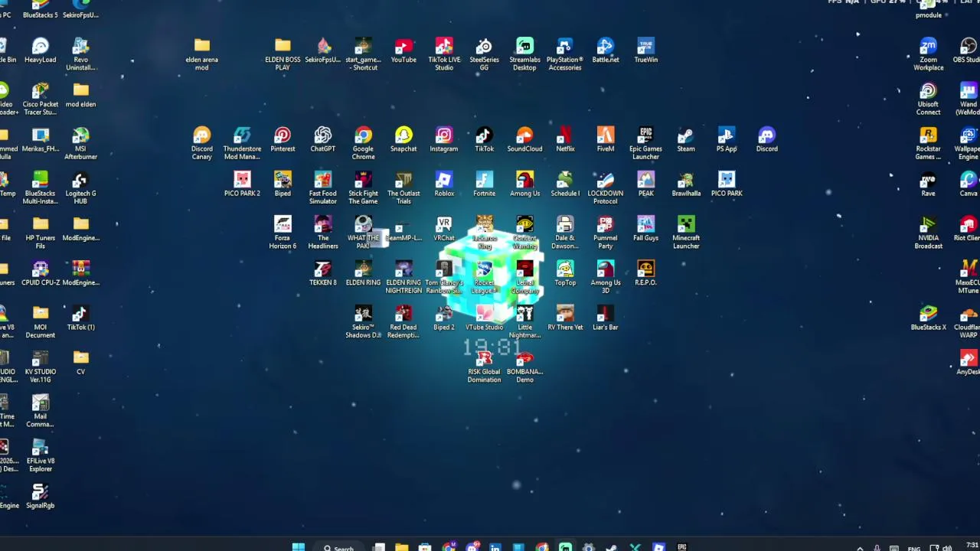Launch the Among Us 3D shortcut
Screen dimensions: 980x551
click(x=606, y=276)
